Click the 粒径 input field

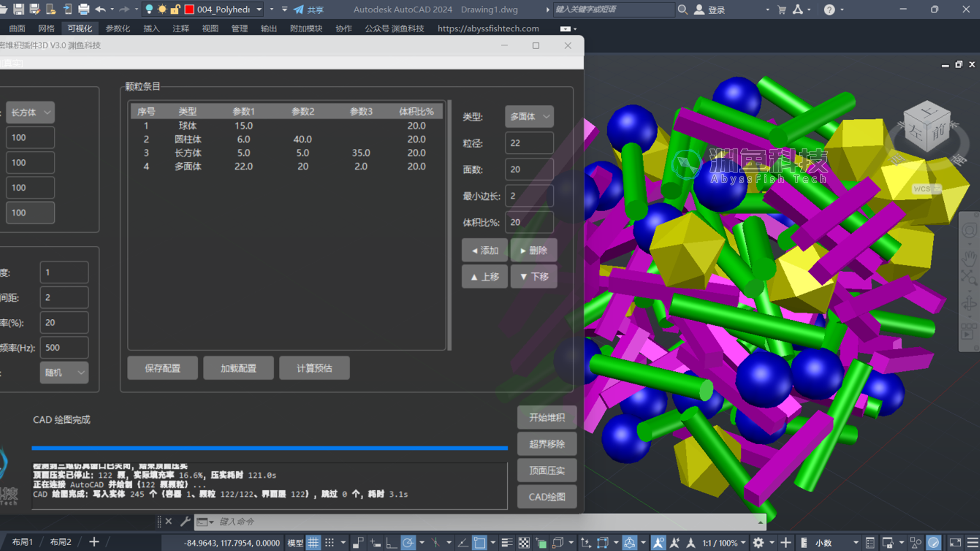point(529,143)
